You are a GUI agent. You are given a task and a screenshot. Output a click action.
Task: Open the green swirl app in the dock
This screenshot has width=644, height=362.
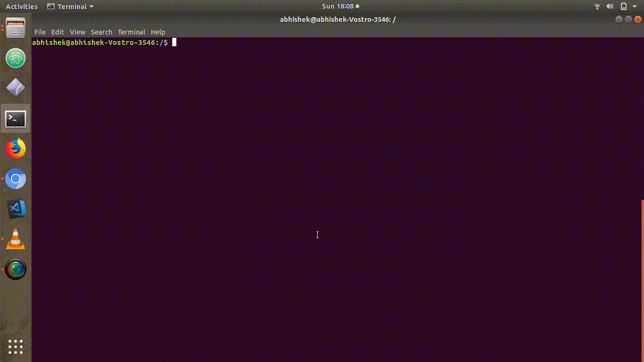(x=15, y=58)
